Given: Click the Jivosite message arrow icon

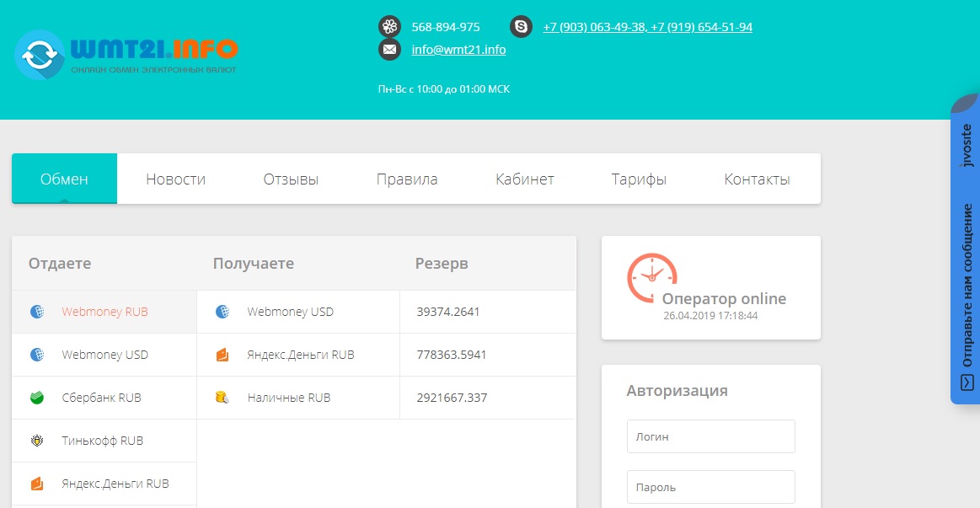Looking at the screenshot, I should pyautogui.click(x=967, y=382).
